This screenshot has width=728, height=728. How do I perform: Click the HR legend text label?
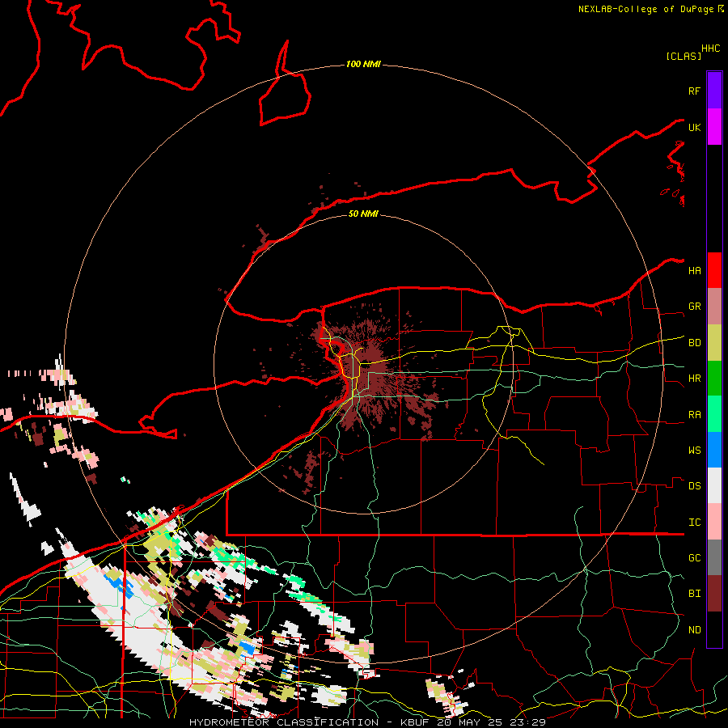pyautogui.click(x=695, y=379)
